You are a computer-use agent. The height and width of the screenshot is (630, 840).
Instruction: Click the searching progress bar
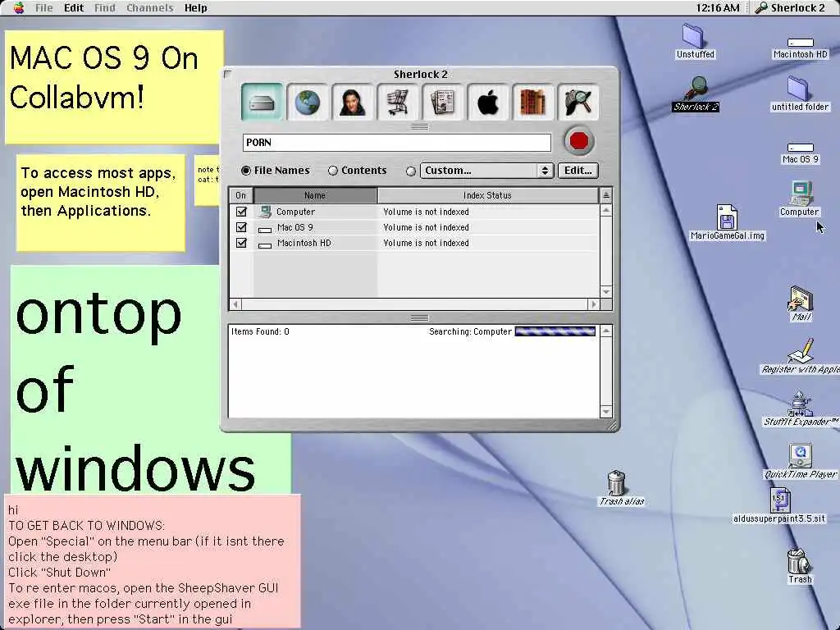click(x=555, y=331)
